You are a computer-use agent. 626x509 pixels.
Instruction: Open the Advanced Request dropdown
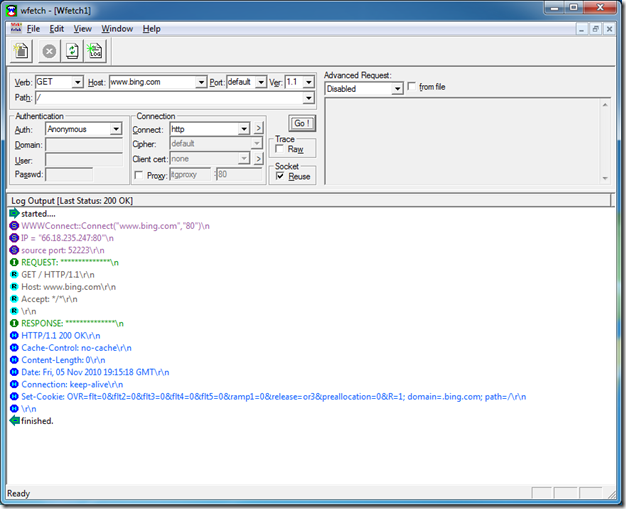click(x=397, y=89)
